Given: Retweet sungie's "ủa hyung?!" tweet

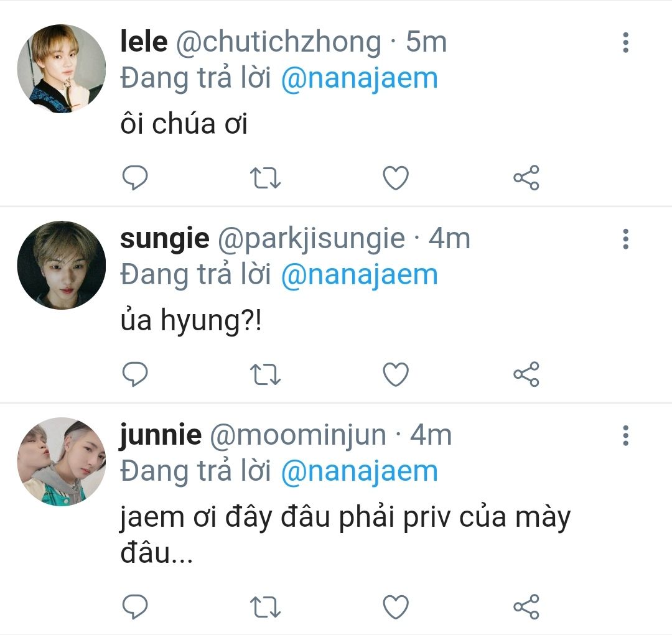Looking at the screenshot, I should [x=265, y=374].
